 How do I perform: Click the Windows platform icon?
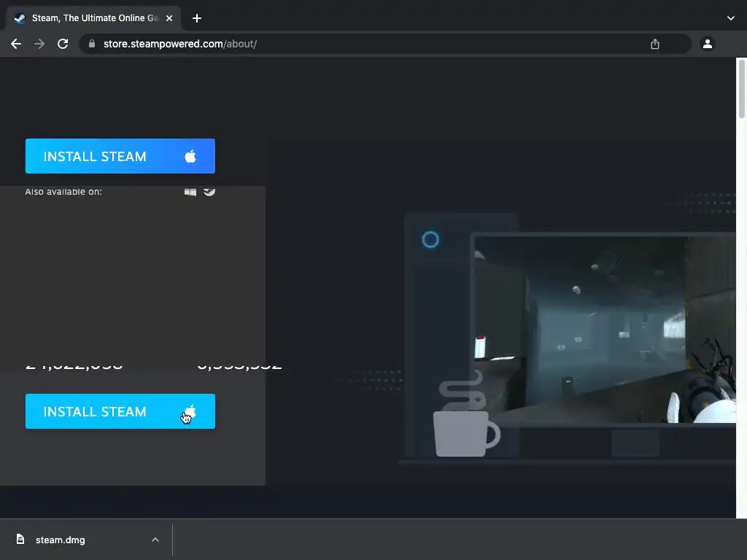pyautogui.click(x=190, y=192)
